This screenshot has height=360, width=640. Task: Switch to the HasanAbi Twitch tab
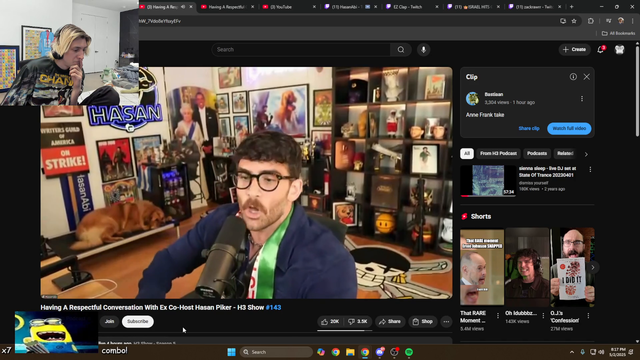pos(349,7)
